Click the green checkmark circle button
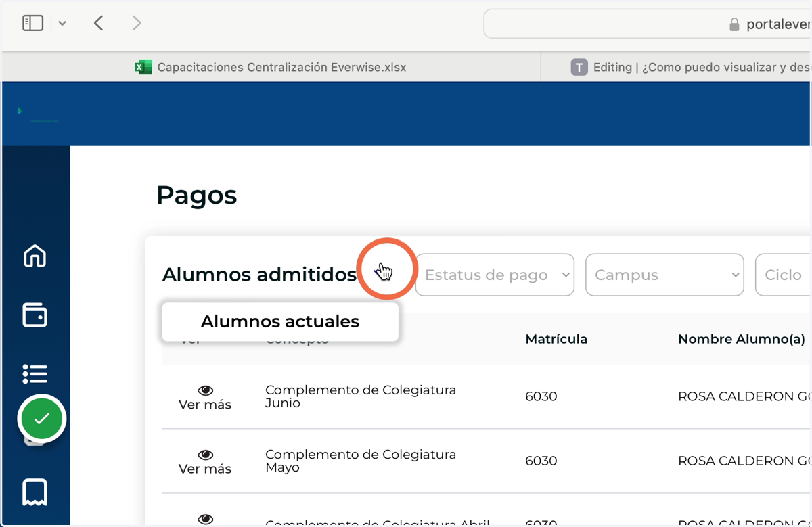Viewport: 812px width, 527px height. 42,419
